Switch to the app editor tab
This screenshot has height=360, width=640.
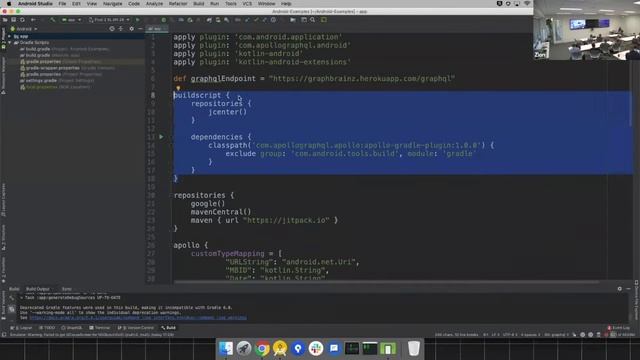(157, 29)
